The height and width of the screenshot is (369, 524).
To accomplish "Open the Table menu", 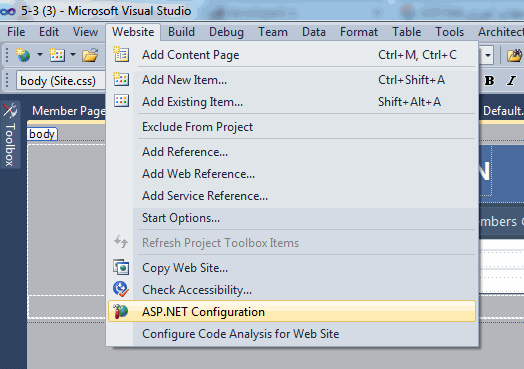I will point(407,32).
